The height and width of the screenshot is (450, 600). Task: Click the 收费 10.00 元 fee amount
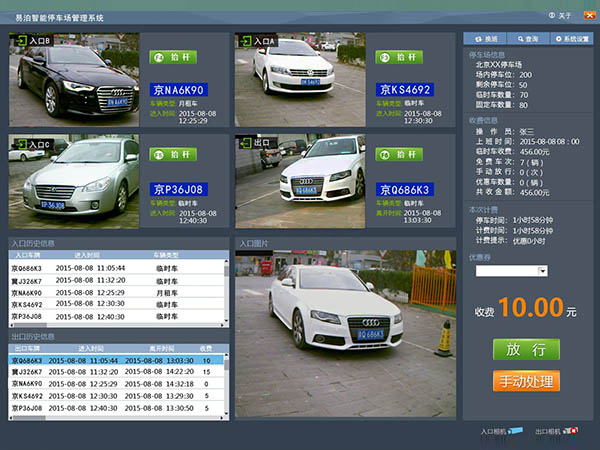[525, 308]
